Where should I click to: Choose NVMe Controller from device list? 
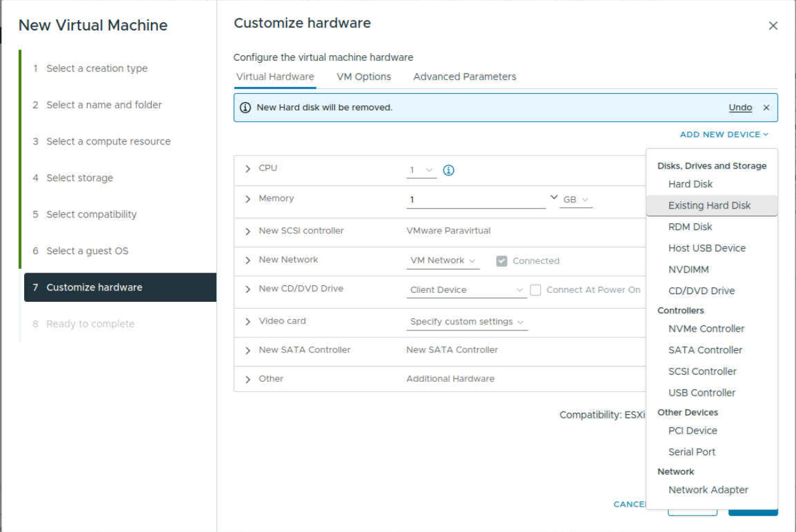tap(706, 328)
